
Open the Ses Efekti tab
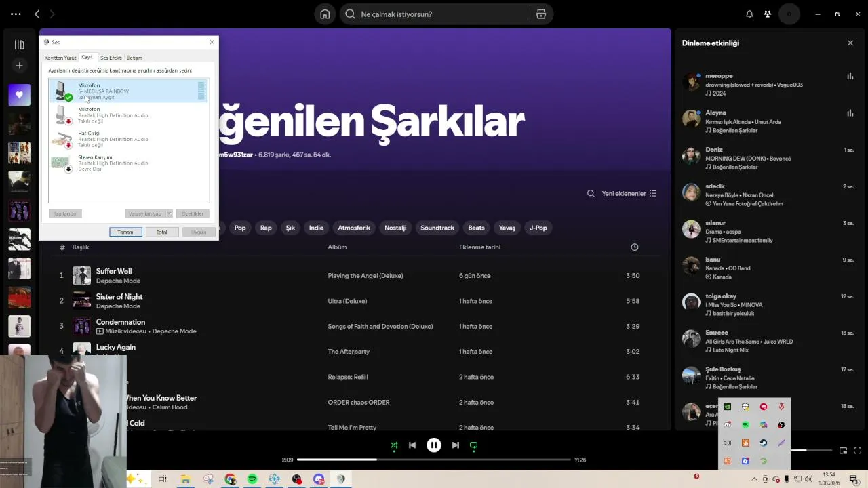[x=111, y=58]
